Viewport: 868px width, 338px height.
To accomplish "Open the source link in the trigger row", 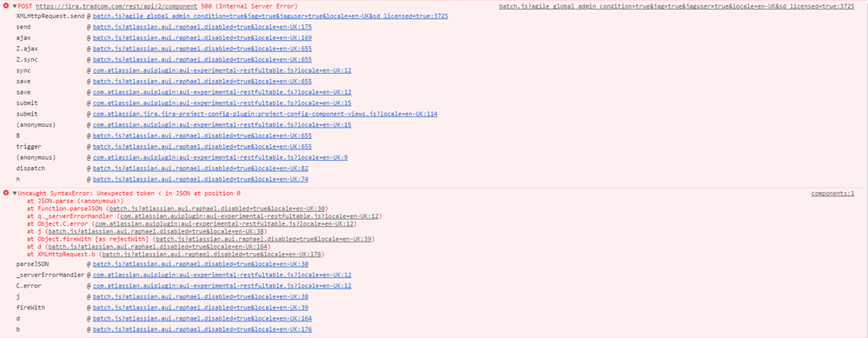I will pyautogui.click(x=202, y=147).
